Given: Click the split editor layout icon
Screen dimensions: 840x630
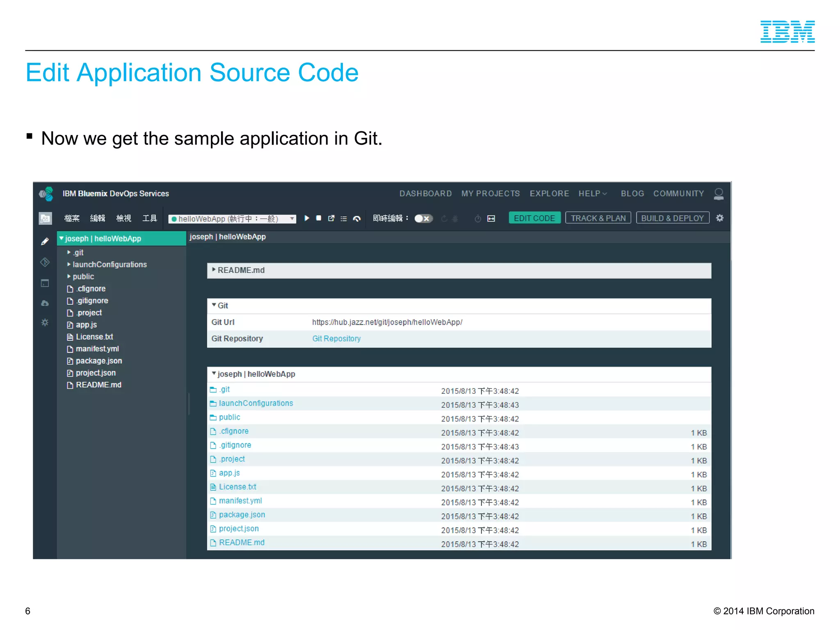Looking at the screenshot, I should coord(491,219).
